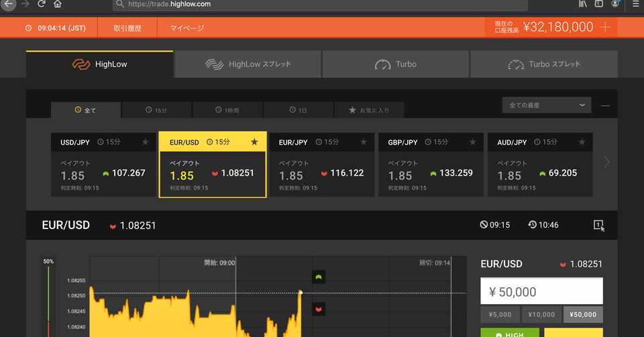Open browser home page icon
Screen dimensions: 644x337
58,4
